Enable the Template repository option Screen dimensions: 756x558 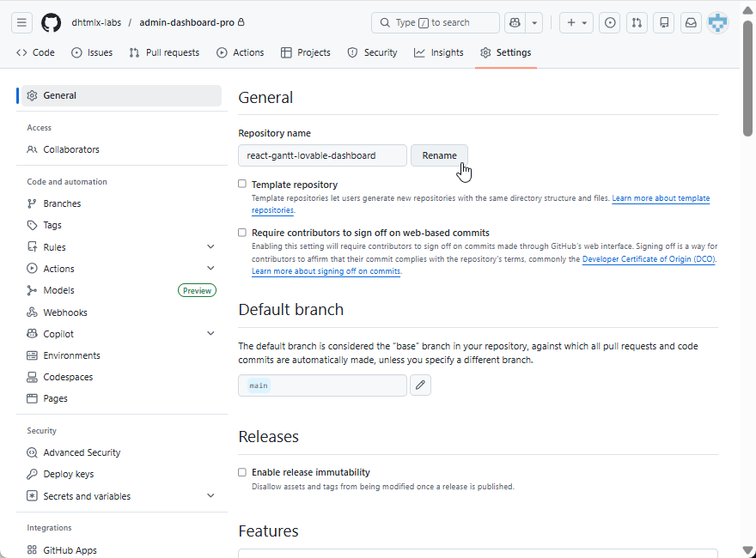pyautogui.click(x=241, y=184)
